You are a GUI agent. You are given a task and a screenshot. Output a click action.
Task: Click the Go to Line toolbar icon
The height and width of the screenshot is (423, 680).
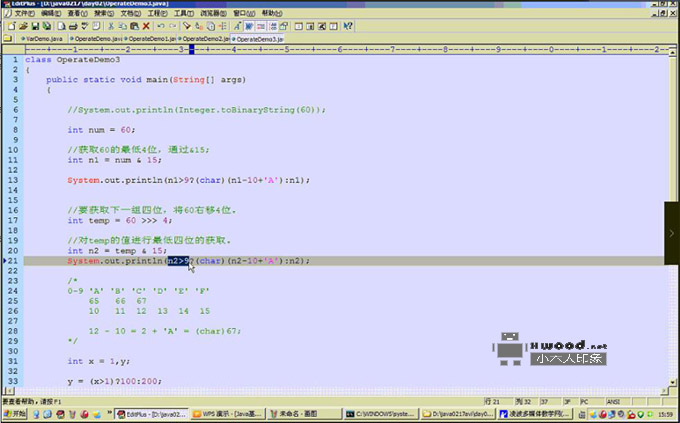click(x=222, y=26)
